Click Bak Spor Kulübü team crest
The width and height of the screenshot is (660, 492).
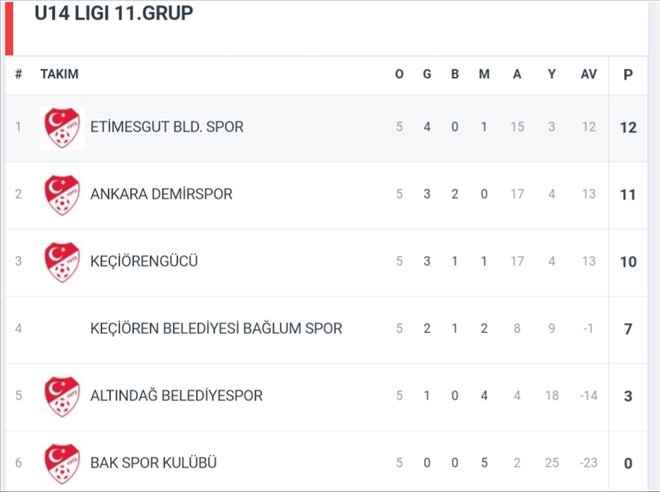click(62, 464)
